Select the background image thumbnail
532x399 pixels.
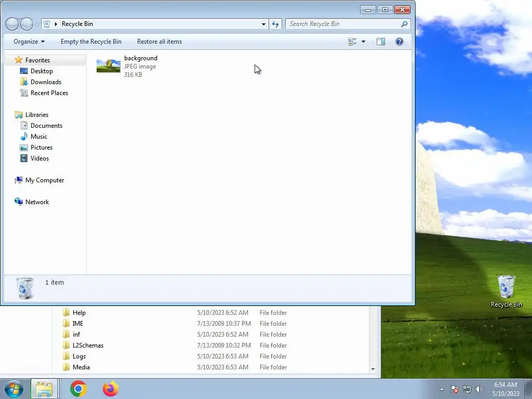(x=108, y=66)
